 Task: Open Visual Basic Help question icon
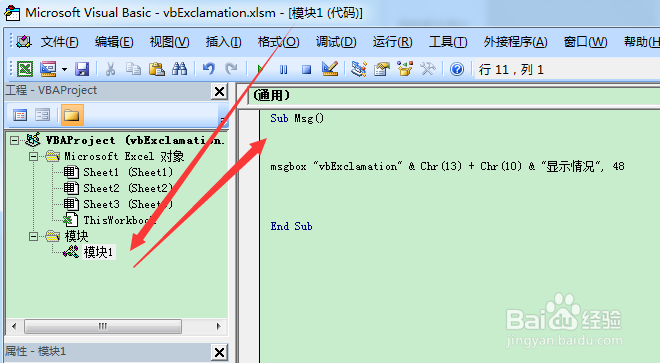(x=457, y=69)
